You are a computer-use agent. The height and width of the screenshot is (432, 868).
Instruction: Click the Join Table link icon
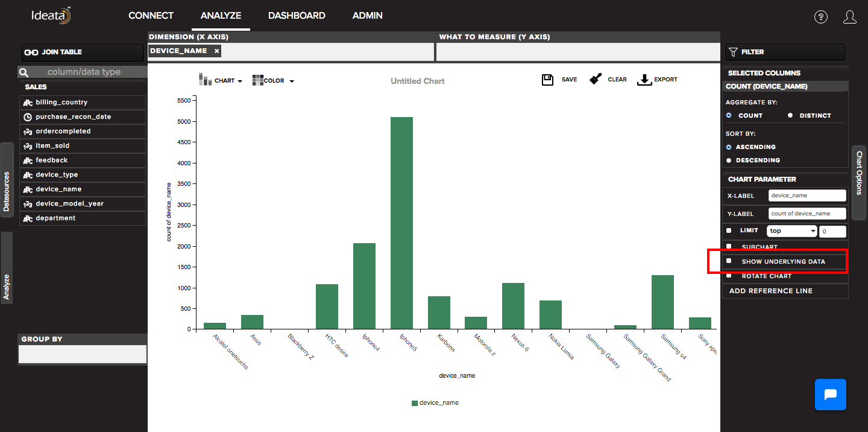pos(31,52)
